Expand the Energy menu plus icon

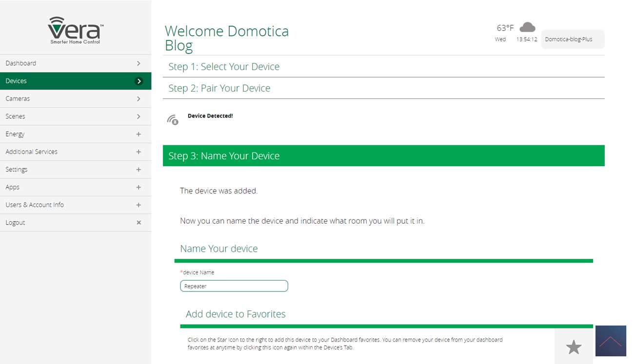click(x=139, y=134)
